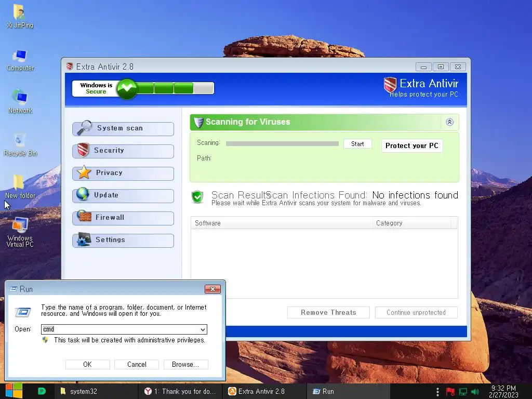532x399 pixels.
Task: Click the globe icon on Update
Action: pyautogui.click(x=83, y=194)
